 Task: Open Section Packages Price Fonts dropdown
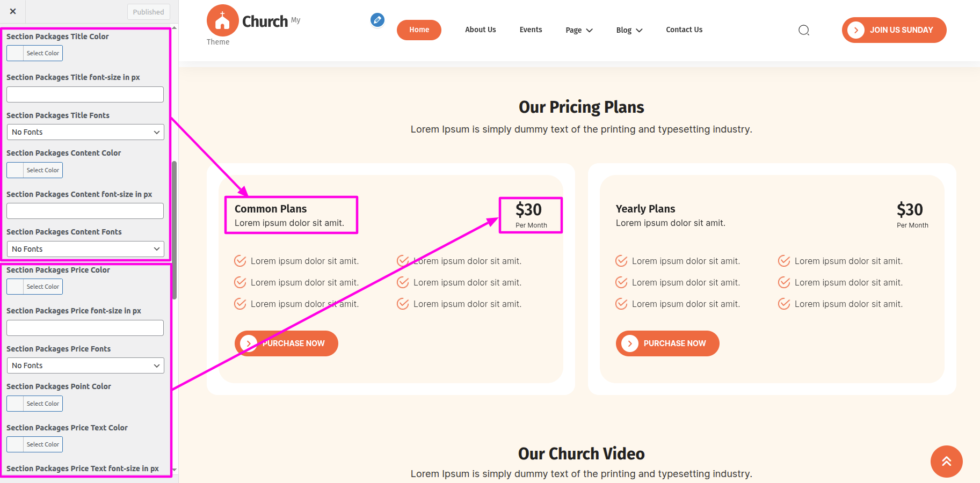[x=85, y=365]
